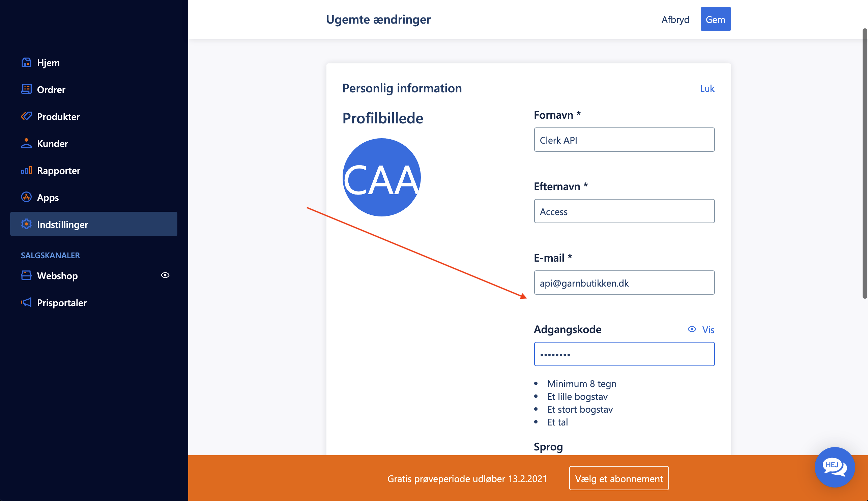
Task: Open the Ordrer menu item
Action: click(x=51, y=89)
